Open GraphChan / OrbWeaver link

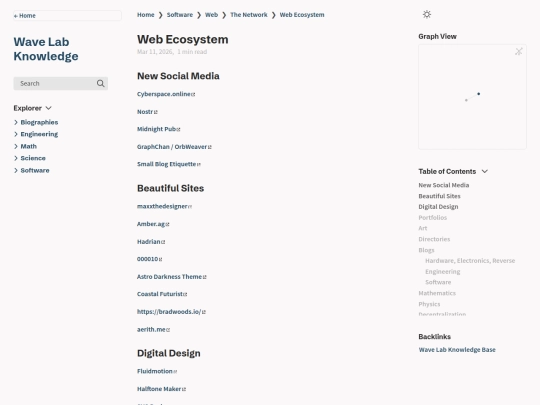[174, 147]
